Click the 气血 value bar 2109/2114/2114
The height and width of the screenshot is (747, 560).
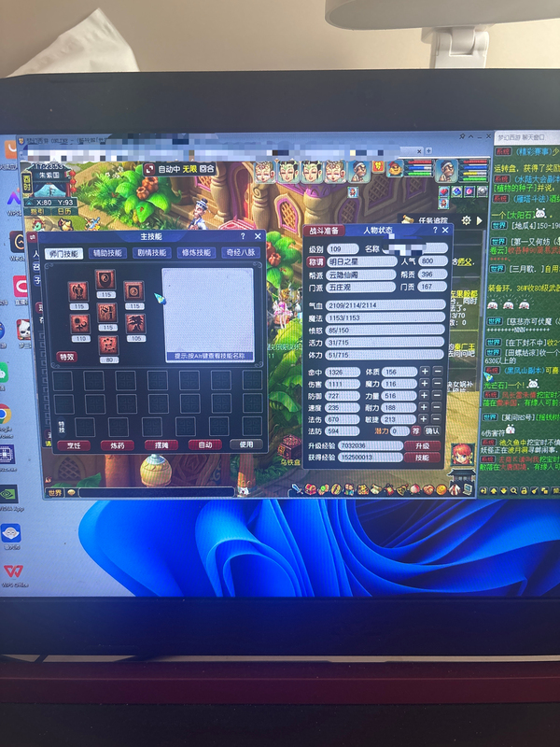coord(385,305)
